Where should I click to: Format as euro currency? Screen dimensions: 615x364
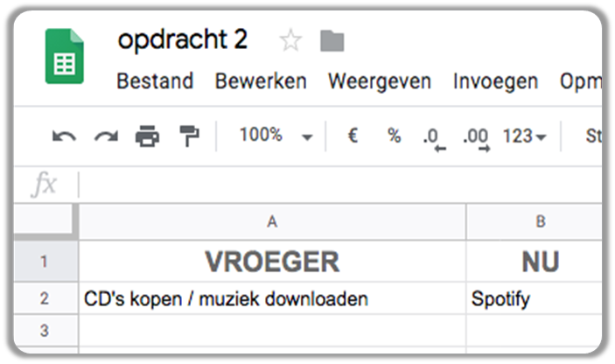pyautogui.click(x=353, y=136)
